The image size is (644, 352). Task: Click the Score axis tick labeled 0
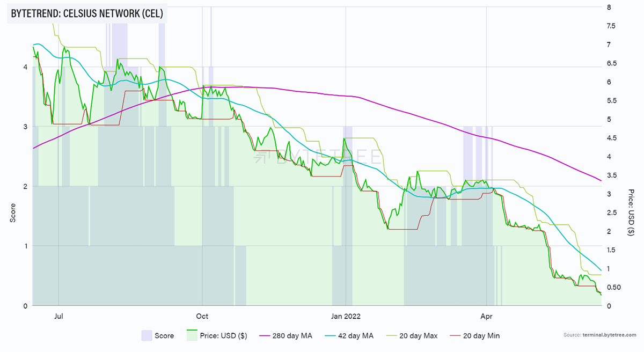[x=25, y=306]
